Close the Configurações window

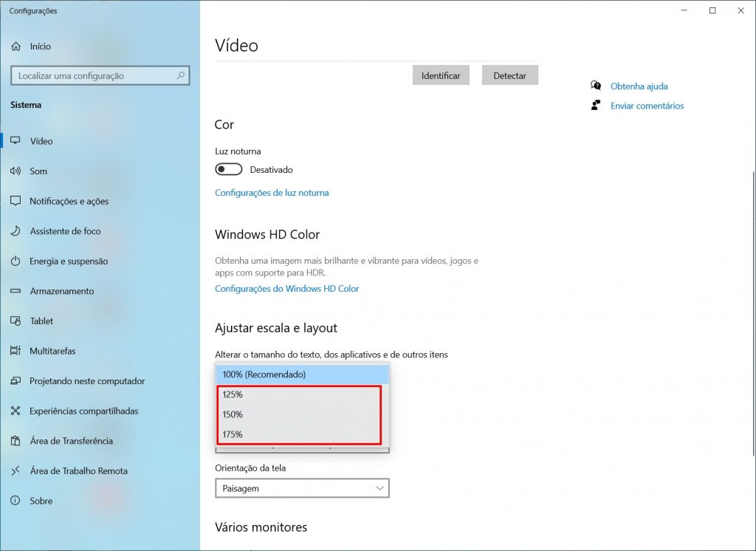(741, 10)
